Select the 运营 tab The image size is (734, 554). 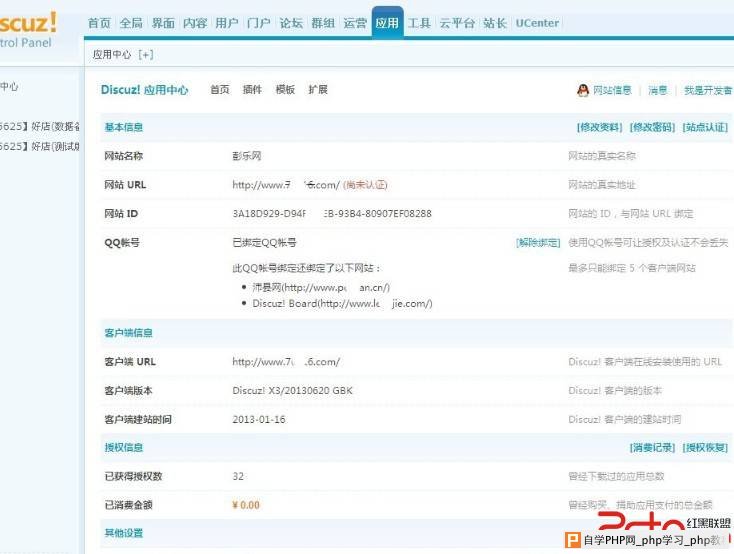pos(355,23)
